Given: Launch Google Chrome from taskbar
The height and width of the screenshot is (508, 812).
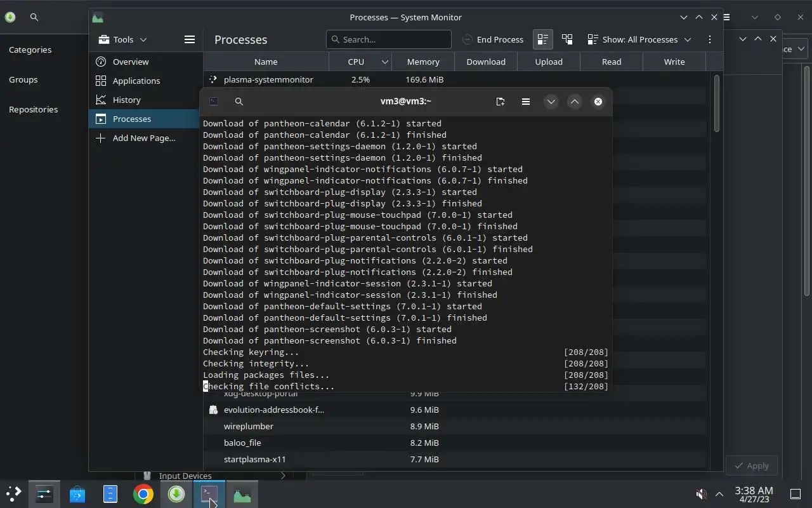Looking at the screenshot, I should click(x=143, y=493).
